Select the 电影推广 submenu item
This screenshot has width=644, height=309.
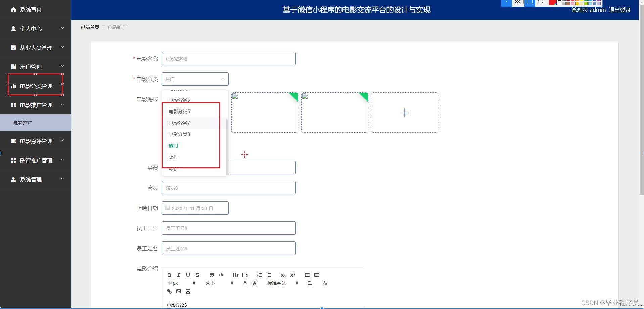point(35,123)
